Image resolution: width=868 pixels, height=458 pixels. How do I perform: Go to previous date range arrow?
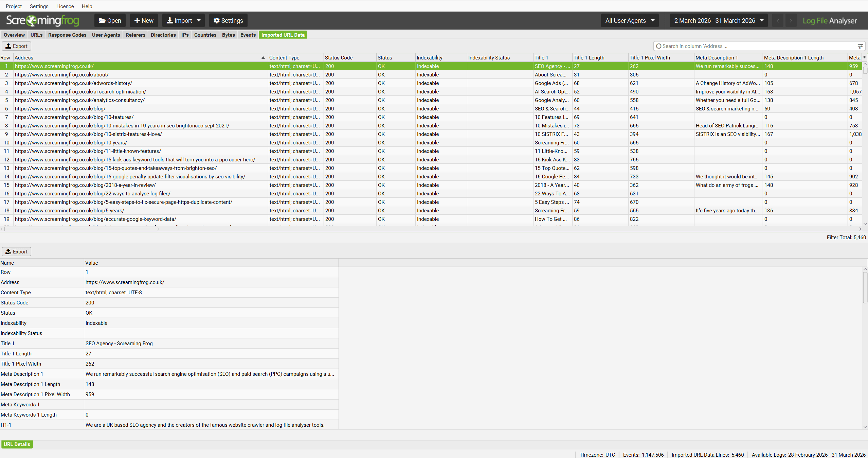pos(778,20)
